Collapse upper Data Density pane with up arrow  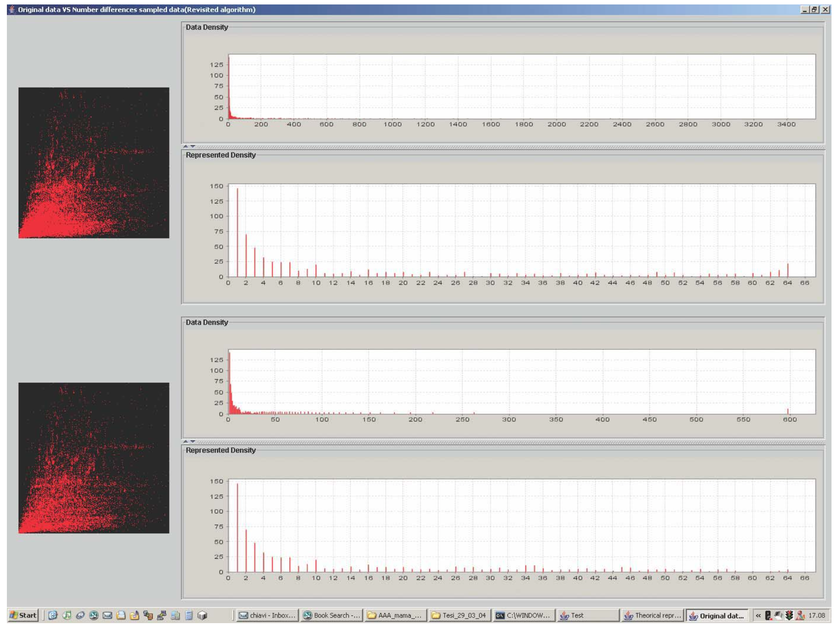click(185, 146)
